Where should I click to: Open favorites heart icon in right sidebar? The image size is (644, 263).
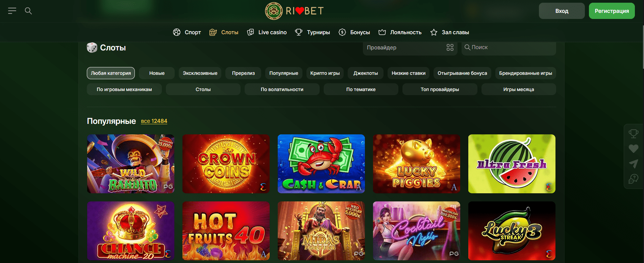[634, 149]
